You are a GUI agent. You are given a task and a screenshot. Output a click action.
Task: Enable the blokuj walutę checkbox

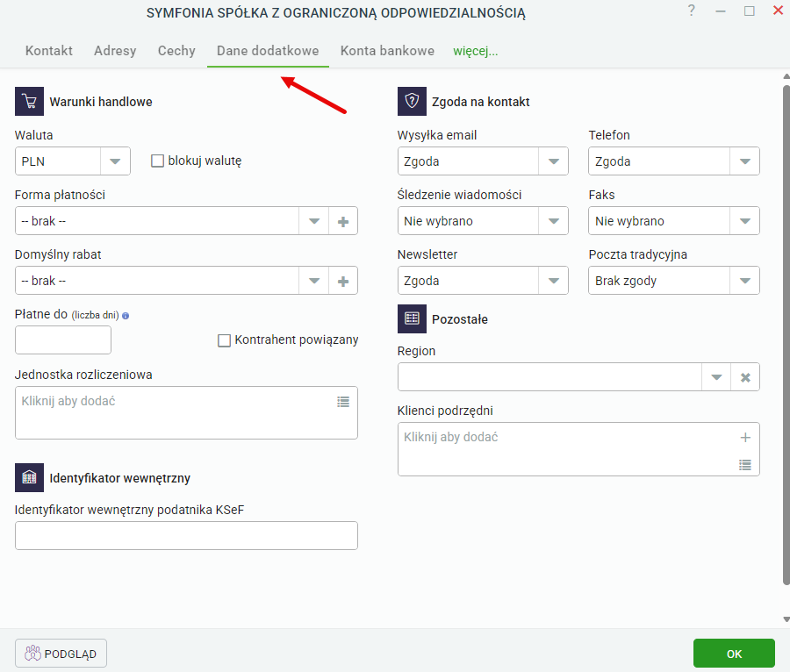[x=158, y=161]
